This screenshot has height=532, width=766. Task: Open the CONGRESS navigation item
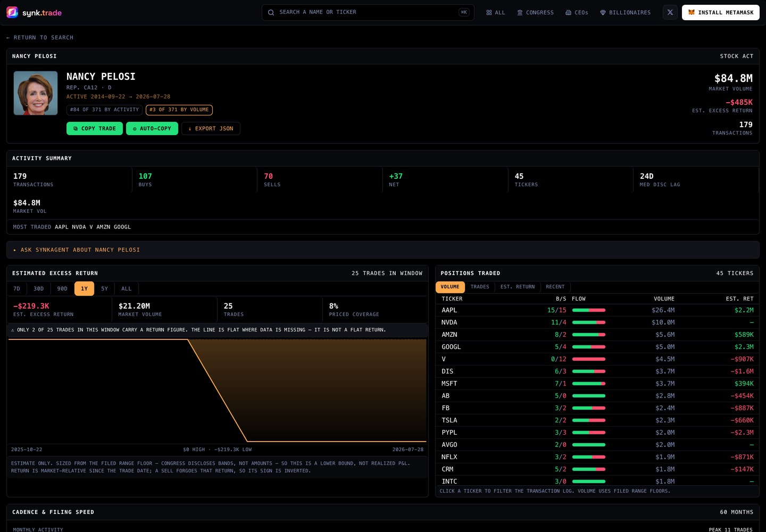tap(535, 13)
